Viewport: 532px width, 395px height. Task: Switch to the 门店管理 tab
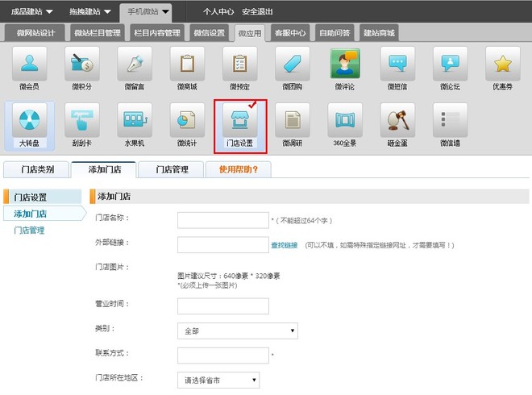pyautogui.click(x=171, y=170)
